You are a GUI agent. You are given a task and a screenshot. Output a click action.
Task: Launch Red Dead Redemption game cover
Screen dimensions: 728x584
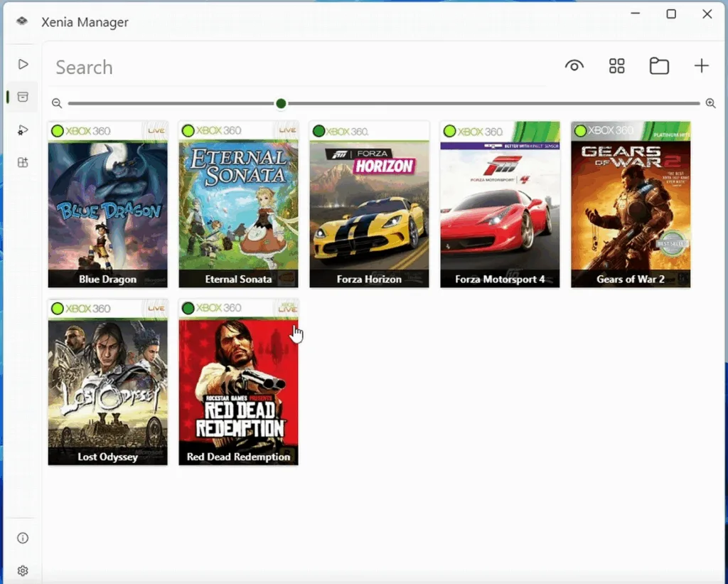[x=239, y=382]
